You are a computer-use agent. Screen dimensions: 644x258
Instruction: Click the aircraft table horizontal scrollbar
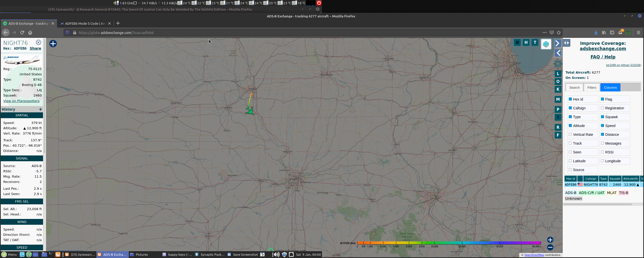click(x=598, y=204)
